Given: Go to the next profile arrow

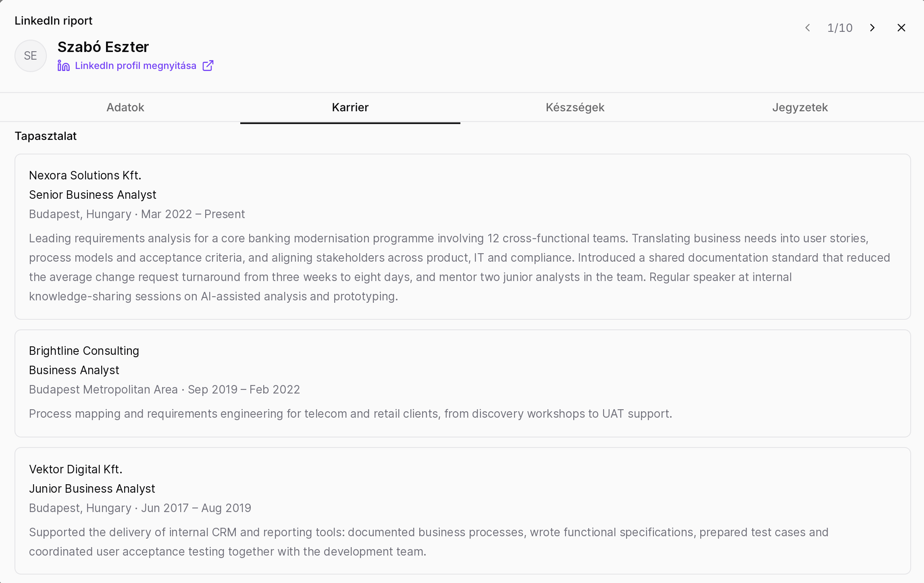Looking at the screenshot, I should [x=872, y=28].
